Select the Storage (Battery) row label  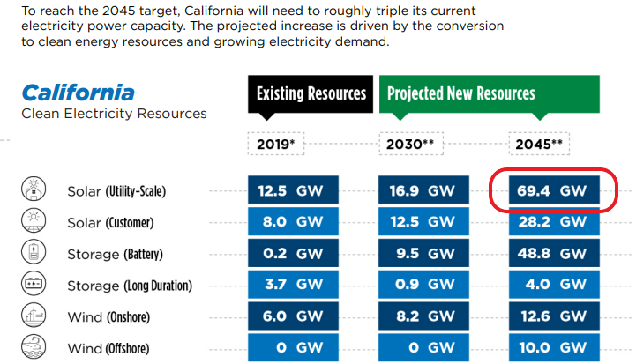(x=116, y=254)
